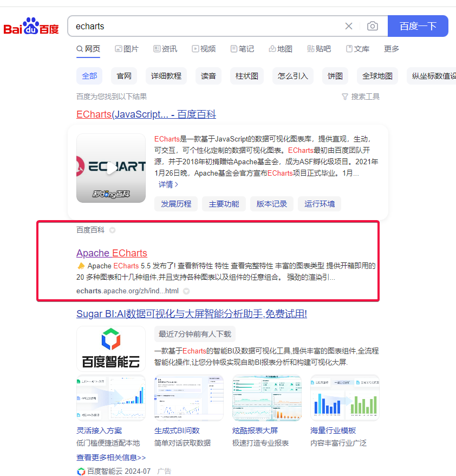456x476 pixels.
Task: Open the 资讯 tab
Action: coord(165,49)
